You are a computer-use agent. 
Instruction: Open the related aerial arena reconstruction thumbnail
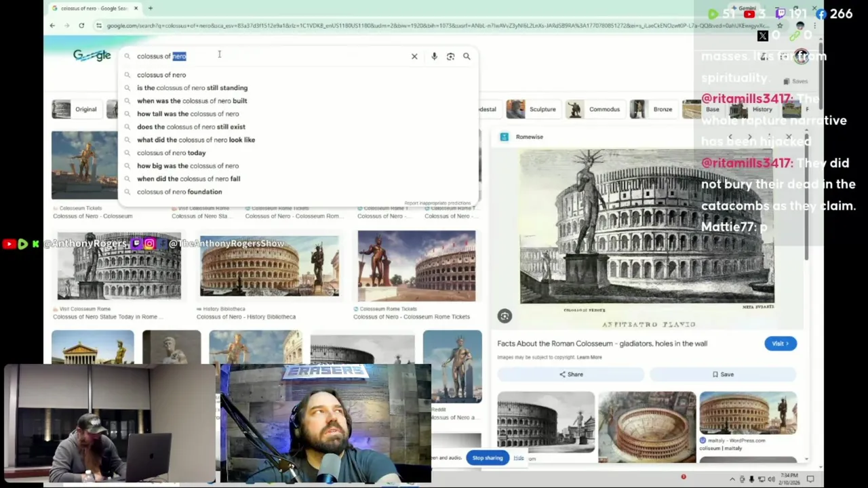click(647, 427)
